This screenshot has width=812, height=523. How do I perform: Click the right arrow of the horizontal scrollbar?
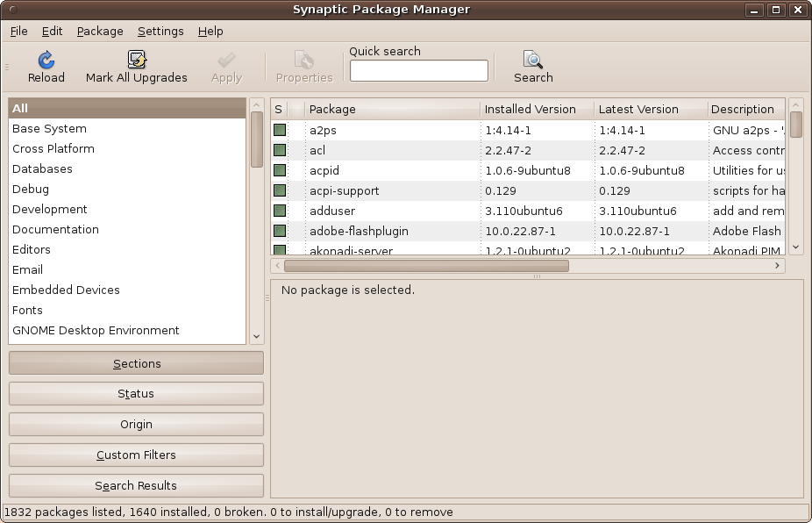click(777, 265)
